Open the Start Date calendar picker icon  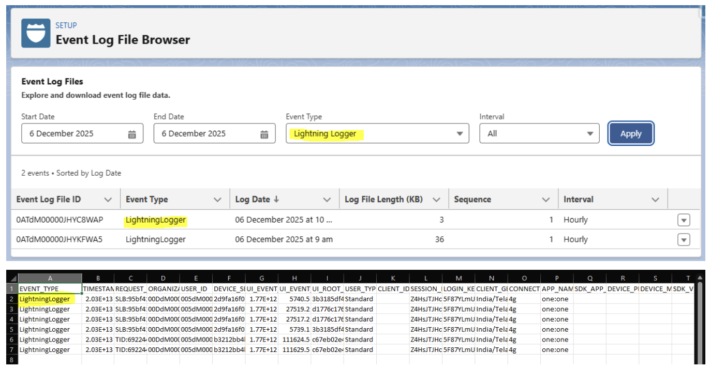132,134
